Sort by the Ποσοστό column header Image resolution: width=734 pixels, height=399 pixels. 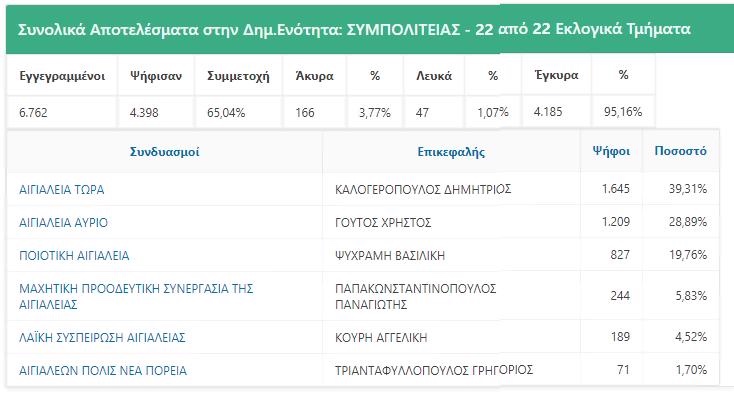tap(681, 151)
